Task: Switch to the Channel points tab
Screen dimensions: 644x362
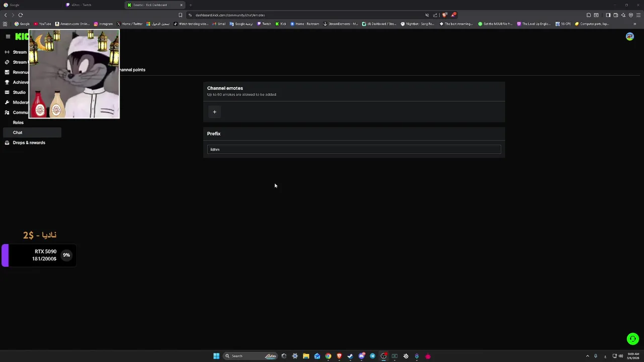Action: click(132, 70)
